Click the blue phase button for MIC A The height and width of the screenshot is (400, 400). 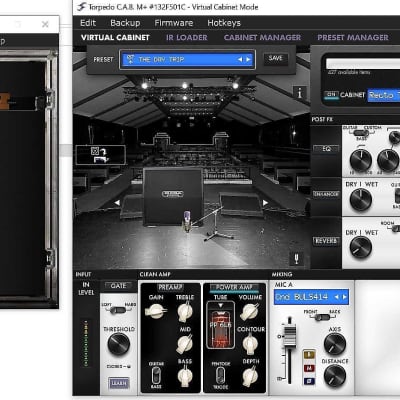click(x=309, y=380)
